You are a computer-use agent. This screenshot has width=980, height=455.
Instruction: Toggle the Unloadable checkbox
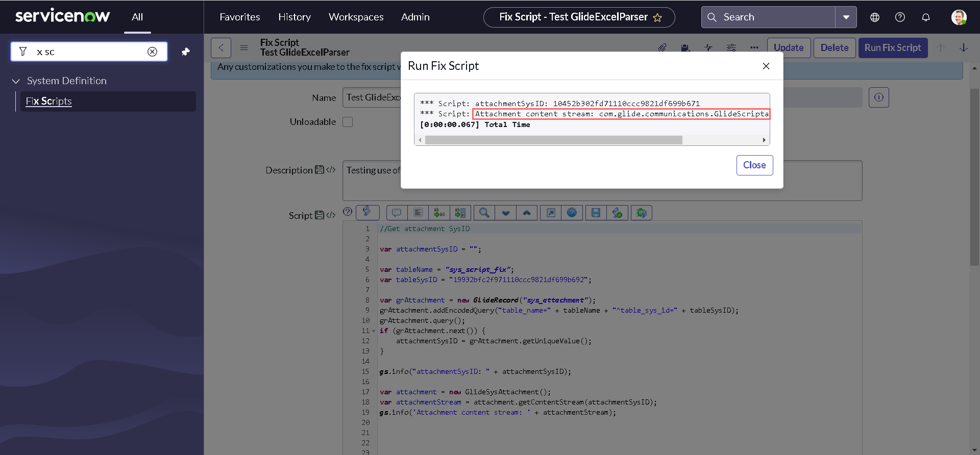click(348, 122)
